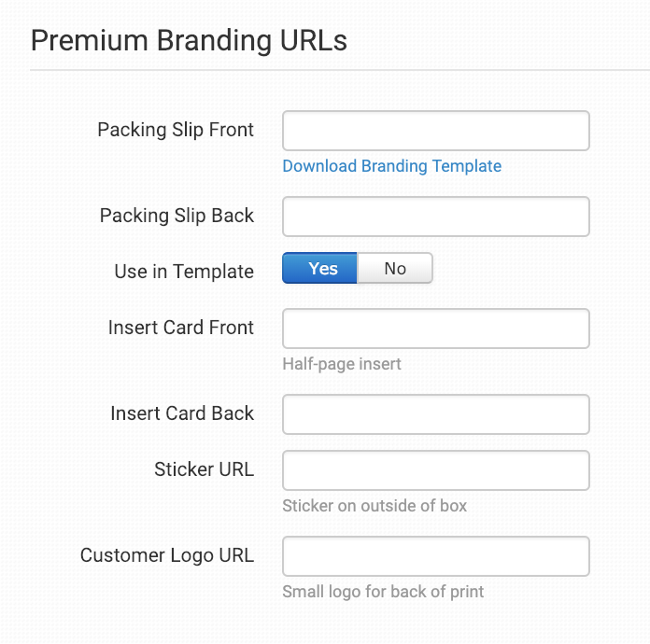The width and height of the screenshot is (650, 644).
Task: Click the Sticker URL label
Action: (204, 469)
